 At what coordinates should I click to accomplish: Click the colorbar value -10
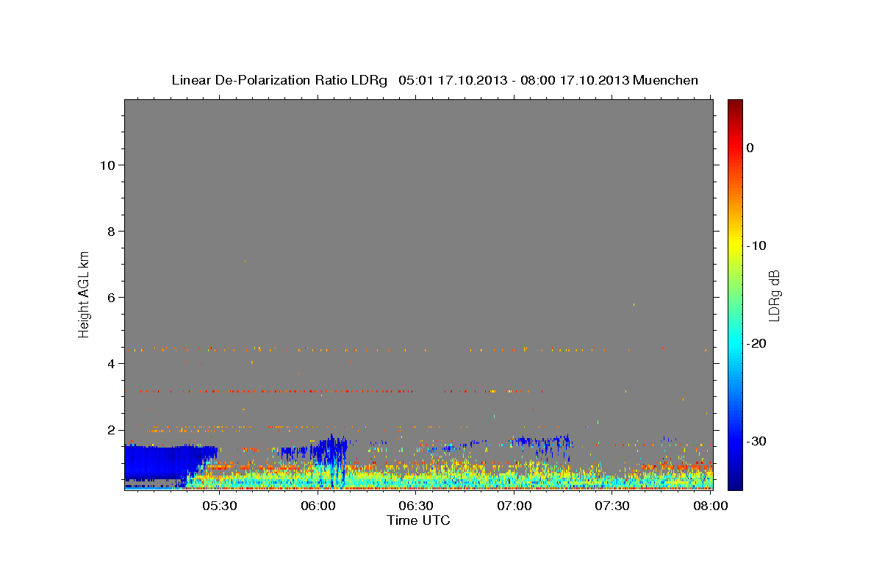pos(757,245)
